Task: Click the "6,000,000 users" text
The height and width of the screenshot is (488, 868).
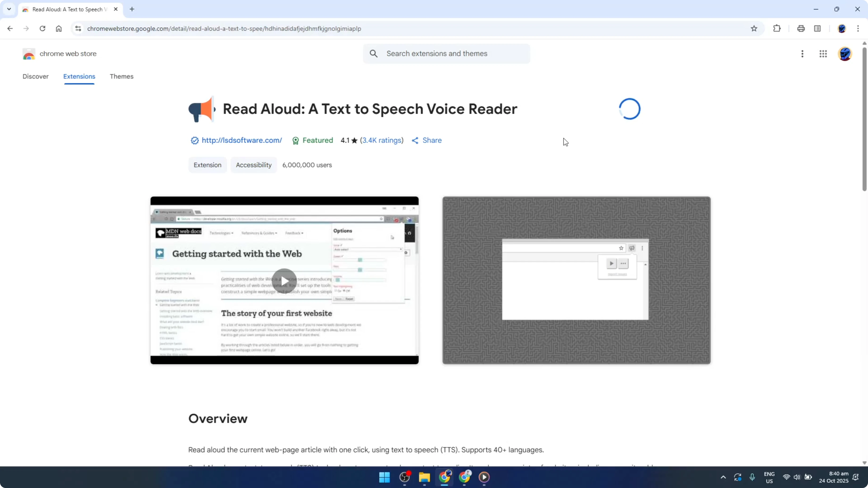Action: 307,165
